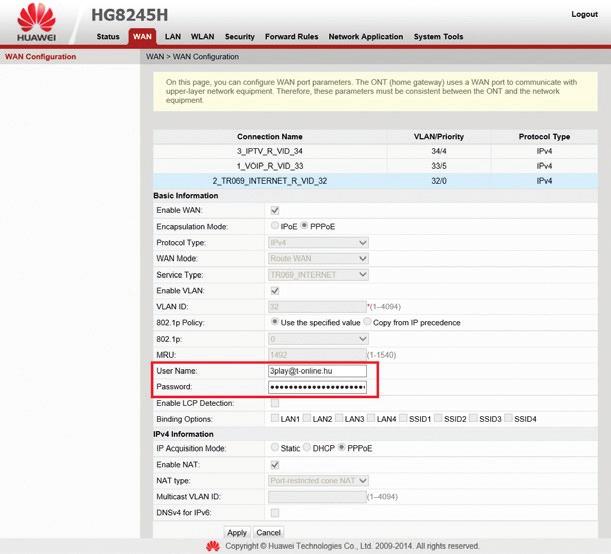611x554 pixels.
Task: Click the Apply button
Action: point(237,532)
